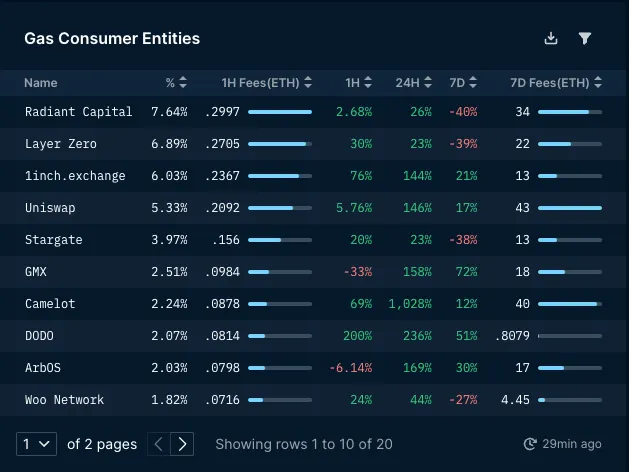Viewport: 629px width, 472px height.
Task: Select the Layer Zero entity name
Action: (61, 144)
